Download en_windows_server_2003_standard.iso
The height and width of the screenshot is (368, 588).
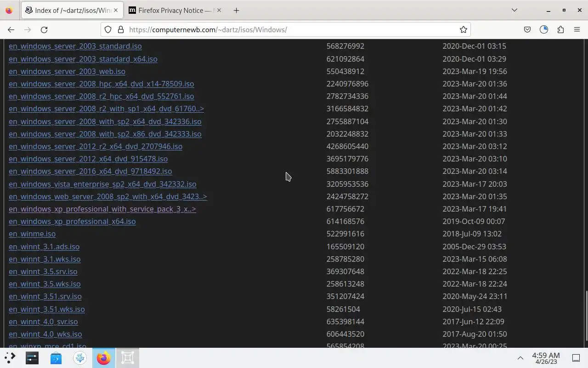point(75,46)
